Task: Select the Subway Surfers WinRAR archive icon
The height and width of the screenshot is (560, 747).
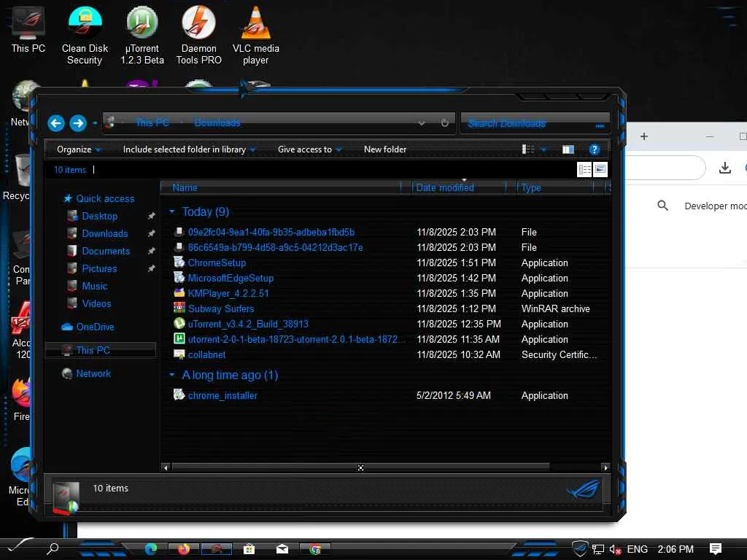Action: [179, 308]
